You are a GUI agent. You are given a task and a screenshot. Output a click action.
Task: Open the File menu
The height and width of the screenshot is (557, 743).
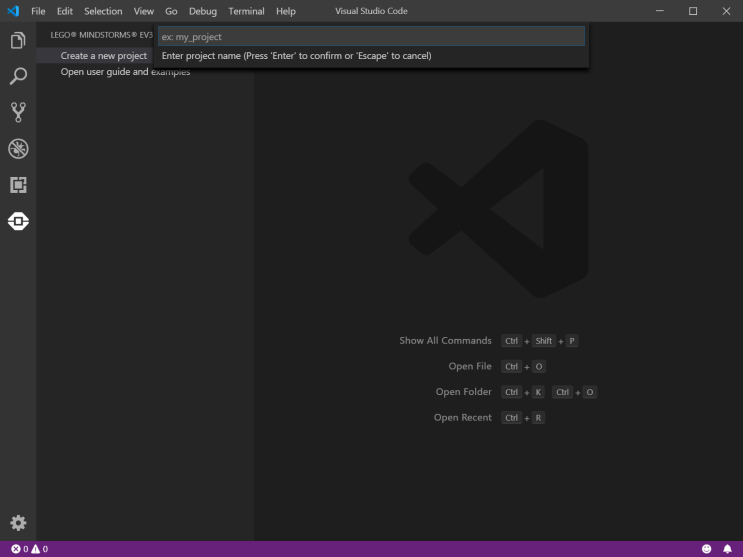(38, 11)
